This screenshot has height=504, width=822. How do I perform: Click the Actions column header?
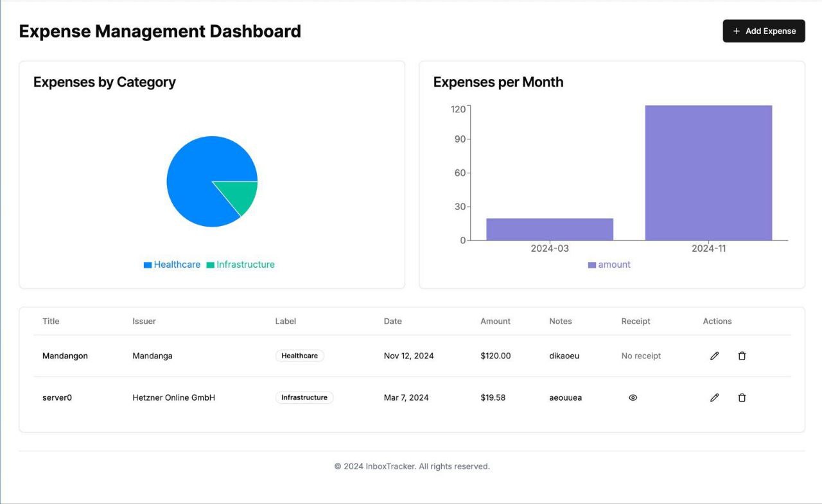pyautogui.click(x=717, y=321)
